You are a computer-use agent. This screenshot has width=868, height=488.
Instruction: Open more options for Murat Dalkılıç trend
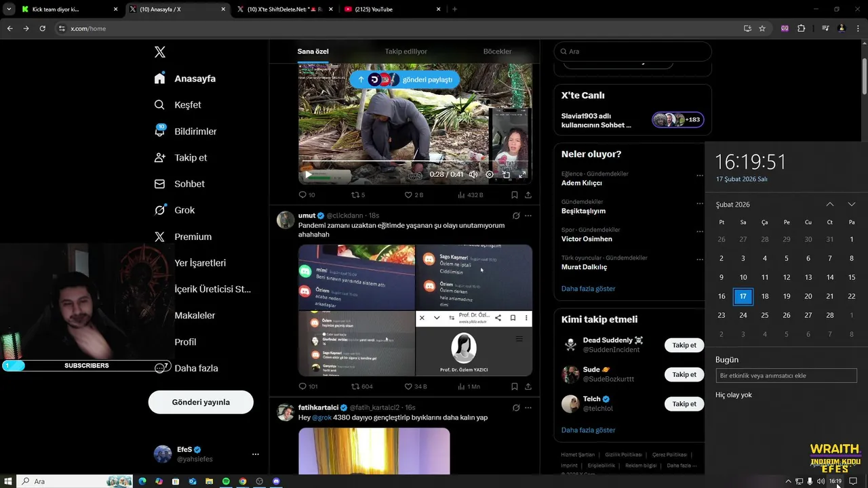click(x=700, y=260)
